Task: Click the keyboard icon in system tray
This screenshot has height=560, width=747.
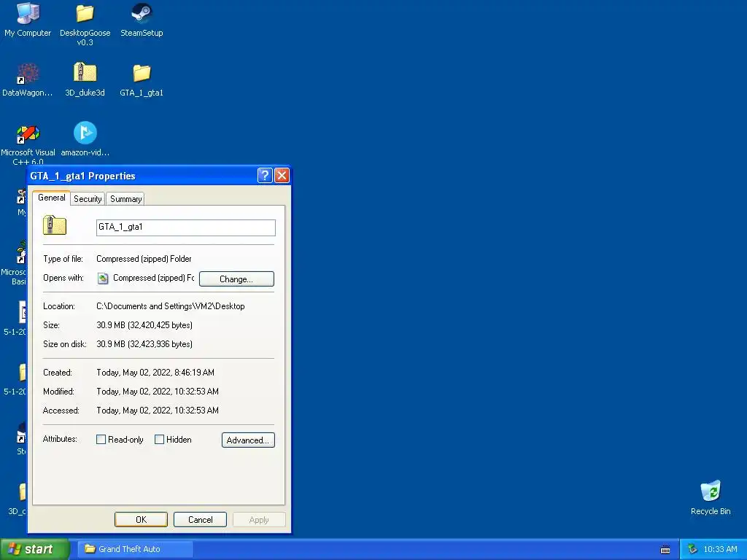Action: (665, 550)
